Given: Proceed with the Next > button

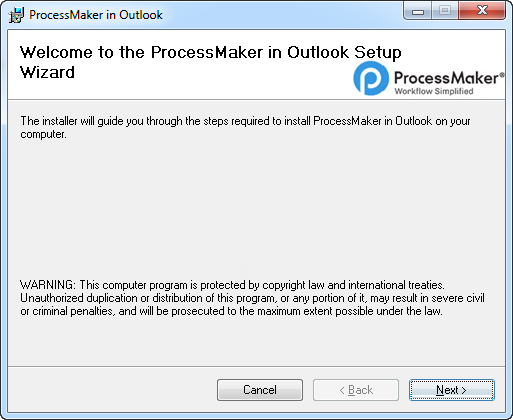Looking at the screenshot, I should point(452,390).
